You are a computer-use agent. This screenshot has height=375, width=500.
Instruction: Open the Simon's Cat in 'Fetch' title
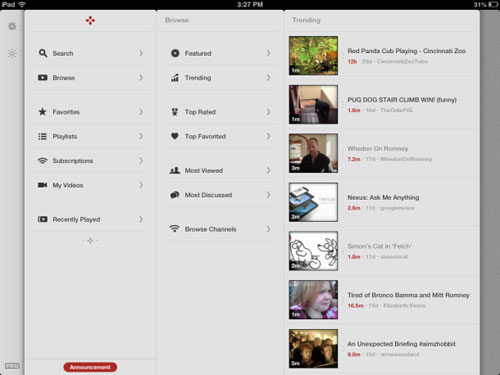[x=379, y=246]
